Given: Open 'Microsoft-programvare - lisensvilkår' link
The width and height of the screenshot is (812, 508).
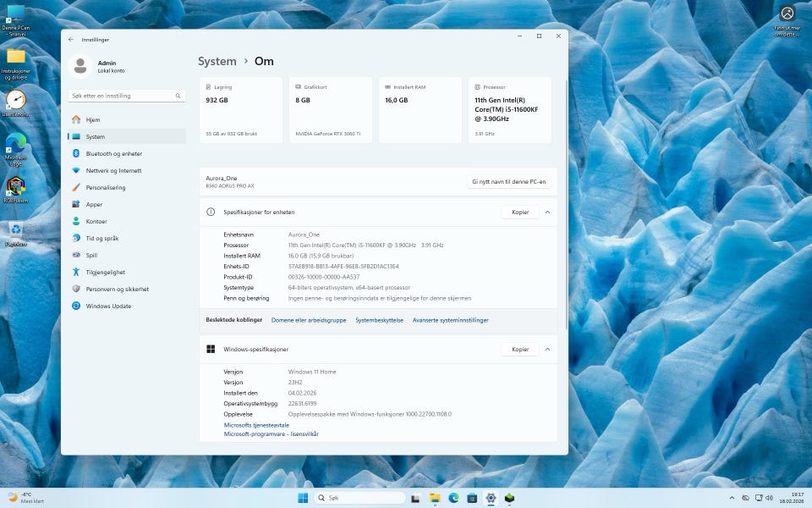Looking at the screenshot, I should coord(272,433).
